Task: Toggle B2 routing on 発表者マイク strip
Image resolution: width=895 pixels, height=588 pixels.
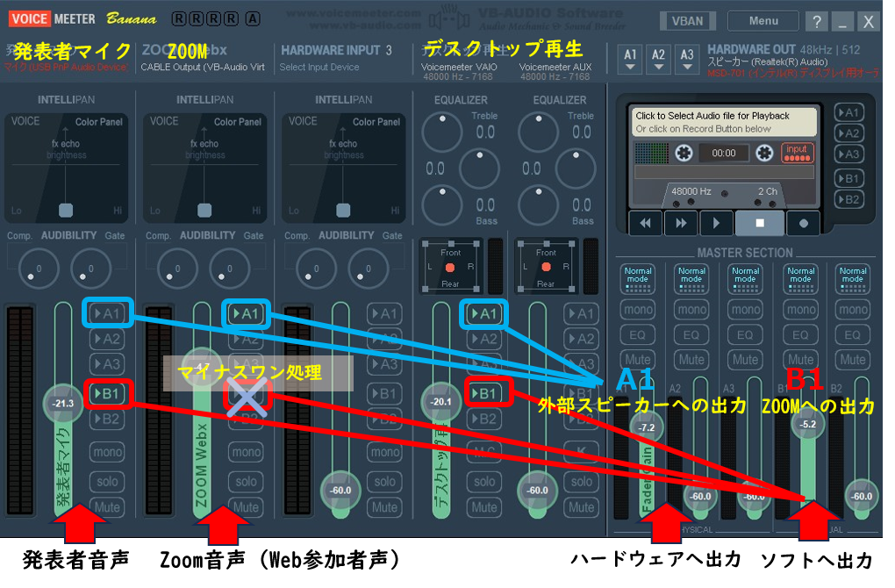Action: point(107,419)
